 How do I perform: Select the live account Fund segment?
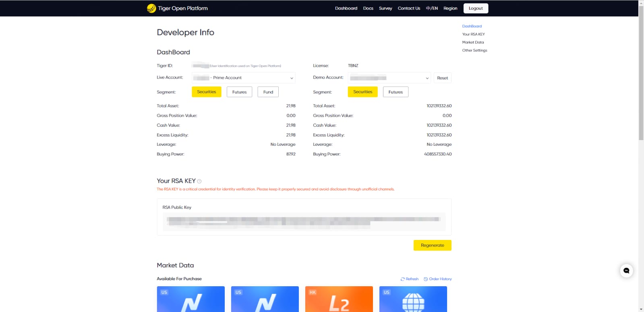coord(268,92)
